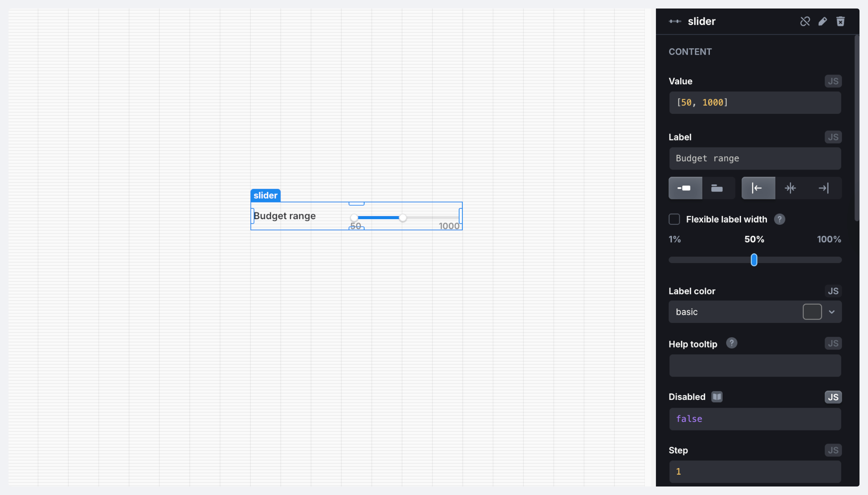The image size is (868, 495).
Task: Set label position to left of input
Action: pos(685,188)
